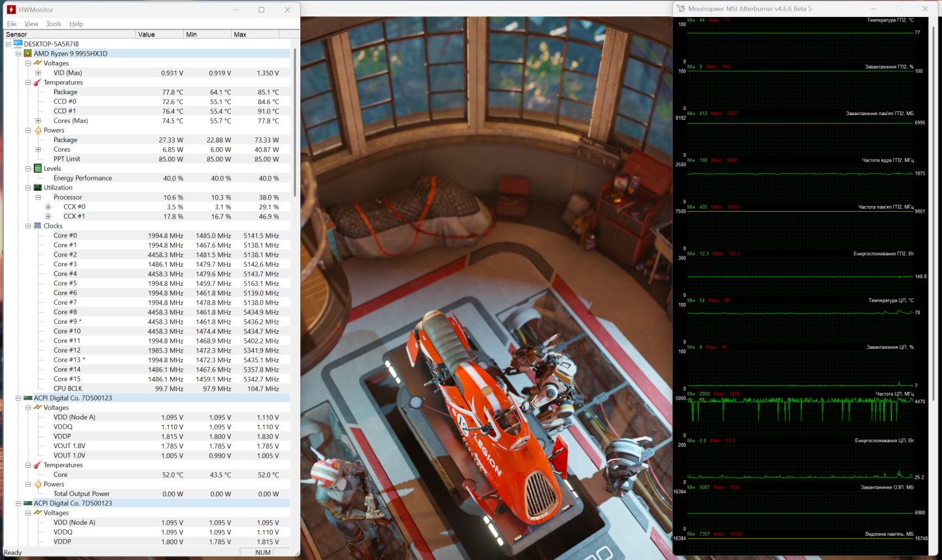Viewport: 942px width, 560px height.
Task: Expand the CCX #1 utilization node
Action: (48, 217)
